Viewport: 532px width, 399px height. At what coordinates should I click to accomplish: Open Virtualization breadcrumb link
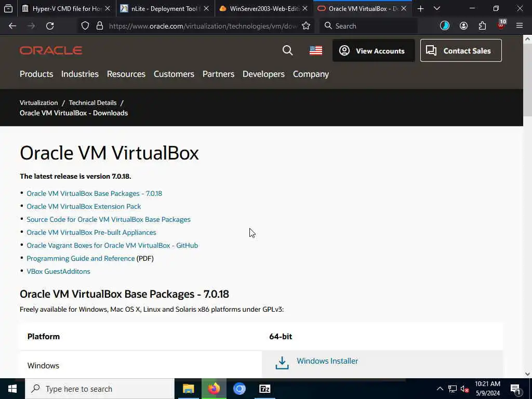point(38,102)
